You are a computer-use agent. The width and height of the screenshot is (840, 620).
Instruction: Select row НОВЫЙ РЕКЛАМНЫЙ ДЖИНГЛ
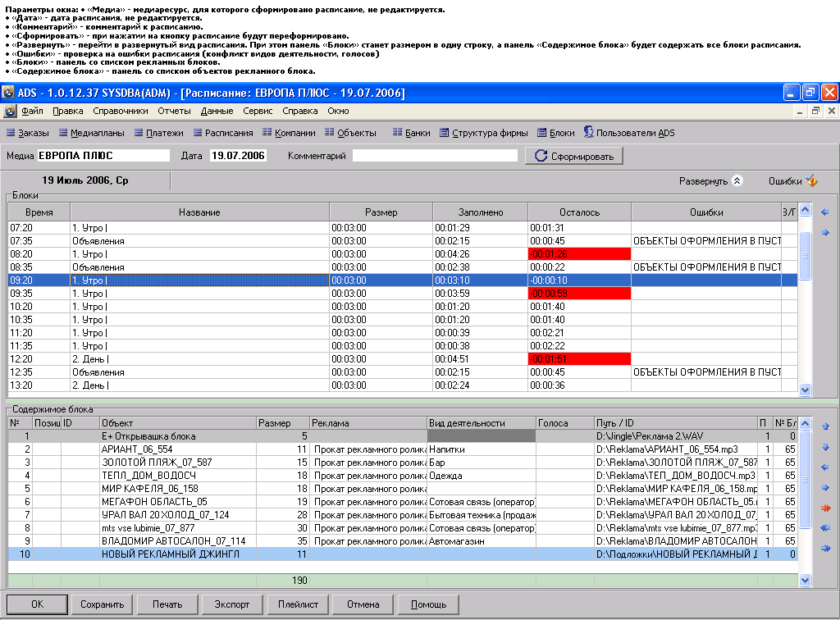(x=403, y=554)
